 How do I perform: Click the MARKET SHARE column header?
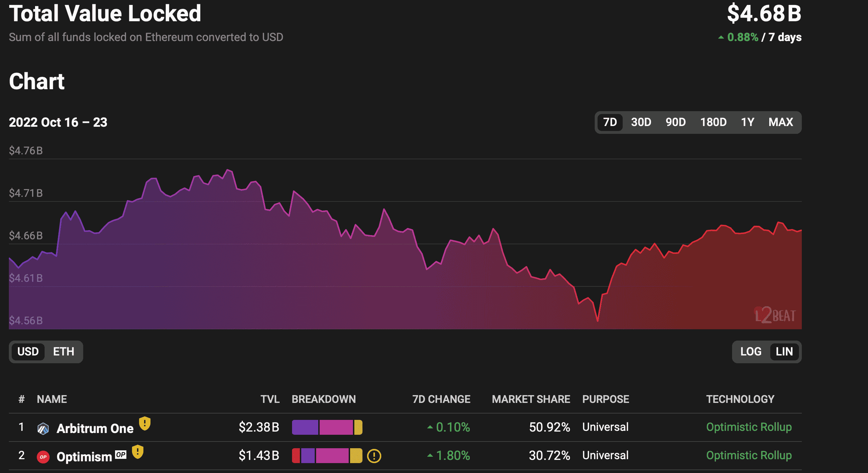531,399
